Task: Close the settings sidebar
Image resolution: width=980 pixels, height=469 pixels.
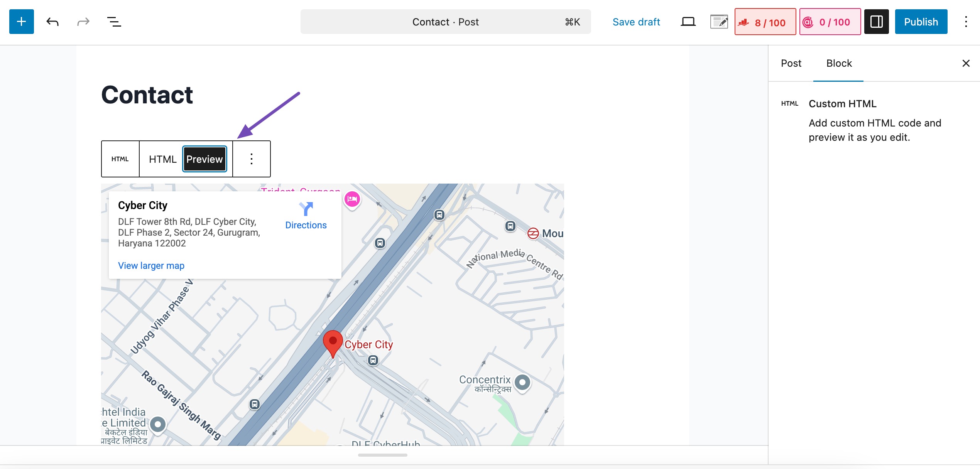Action: tap(966, 63)
